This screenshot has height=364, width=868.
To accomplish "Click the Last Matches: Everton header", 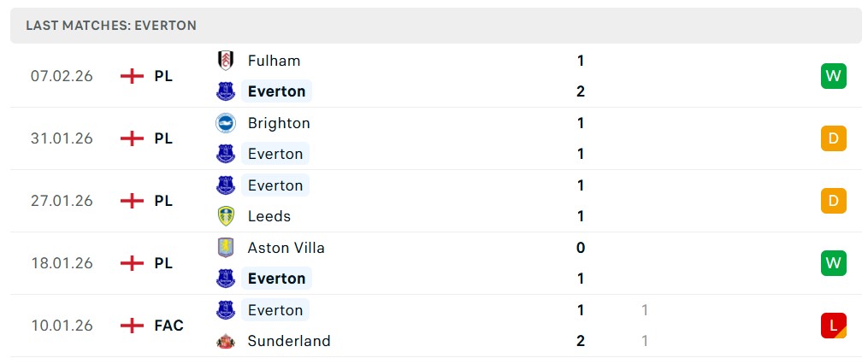I will click(111, 26).
